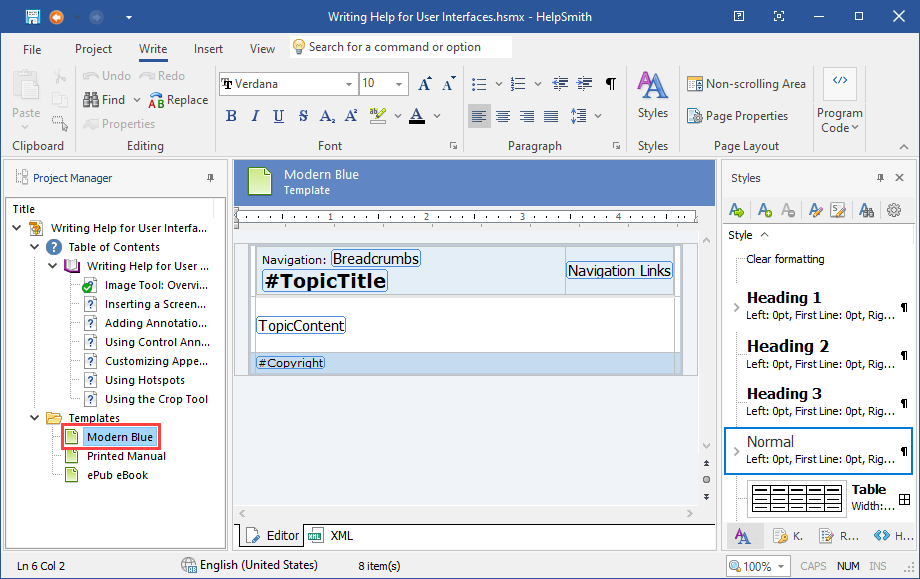This screenshot has width=920, height=579.
Task: Apply underline formatting
Action: coord(279,116)
